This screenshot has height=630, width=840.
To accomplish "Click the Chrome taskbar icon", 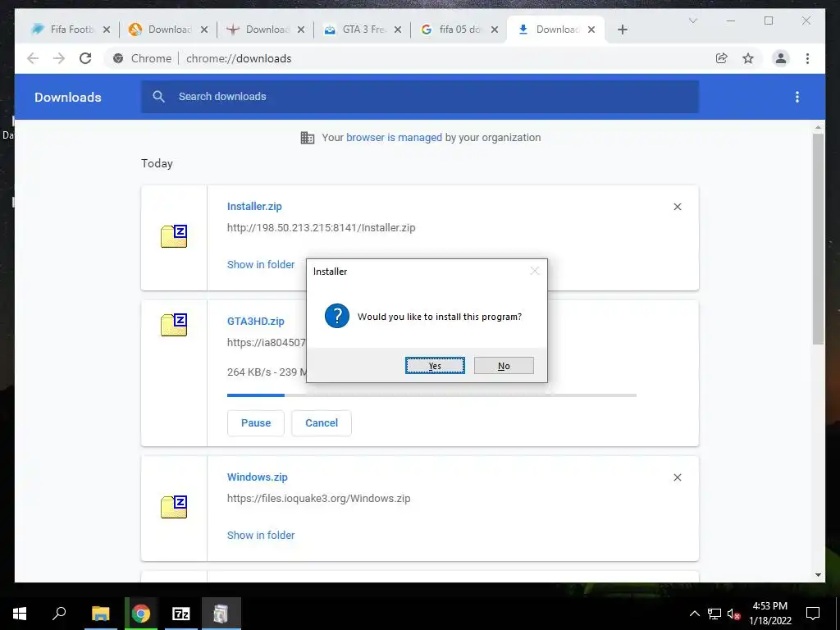I will tap(141, 614).
